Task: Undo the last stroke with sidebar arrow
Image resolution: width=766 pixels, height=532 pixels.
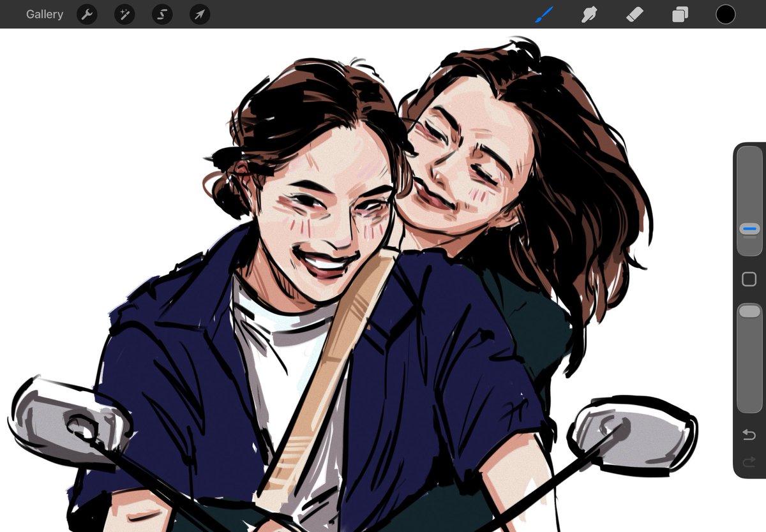Action: pos(749,435)
